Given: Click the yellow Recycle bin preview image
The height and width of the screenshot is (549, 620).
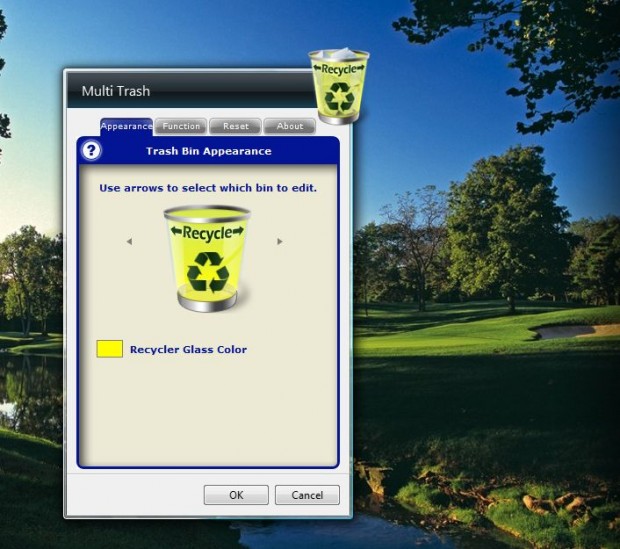Looking at the screenshot, I should click(x=207, y=258).
